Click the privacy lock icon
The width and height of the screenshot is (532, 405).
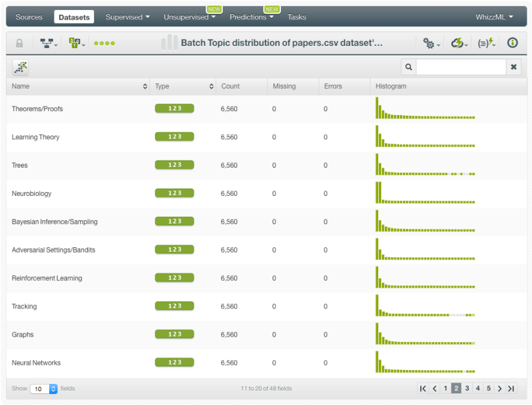coord(19,43)
